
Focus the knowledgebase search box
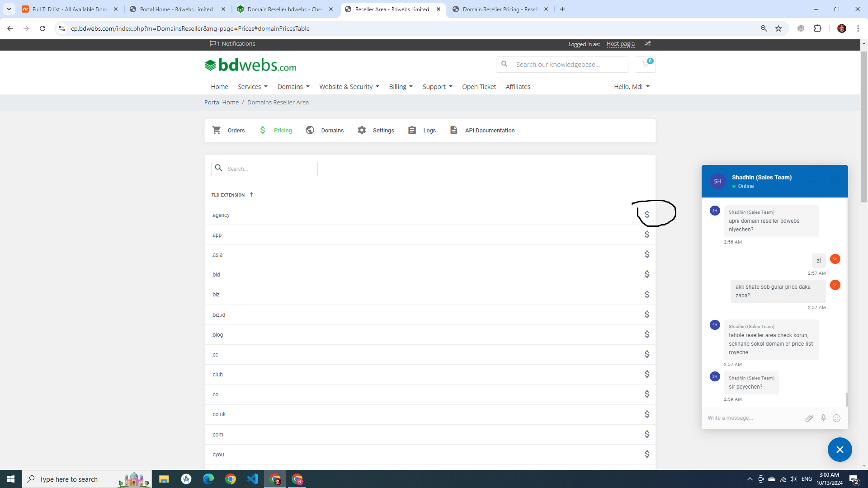point(562,65)
